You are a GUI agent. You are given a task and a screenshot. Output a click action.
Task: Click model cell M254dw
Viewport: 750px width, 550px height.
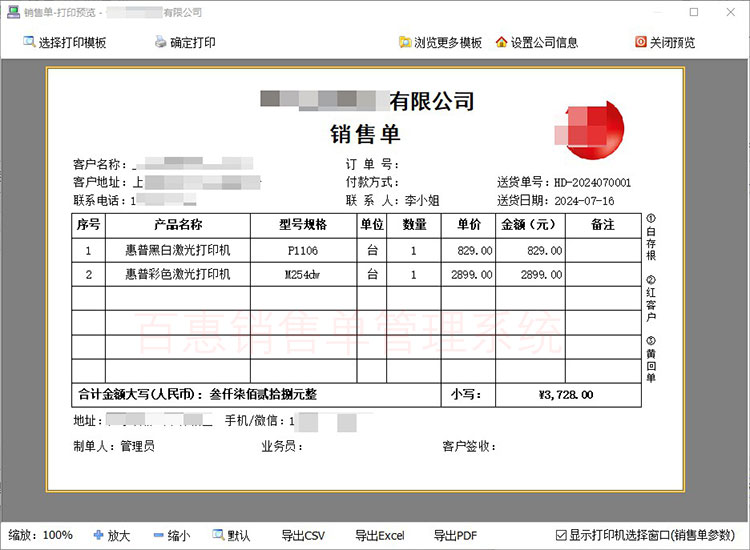(303, 275)
